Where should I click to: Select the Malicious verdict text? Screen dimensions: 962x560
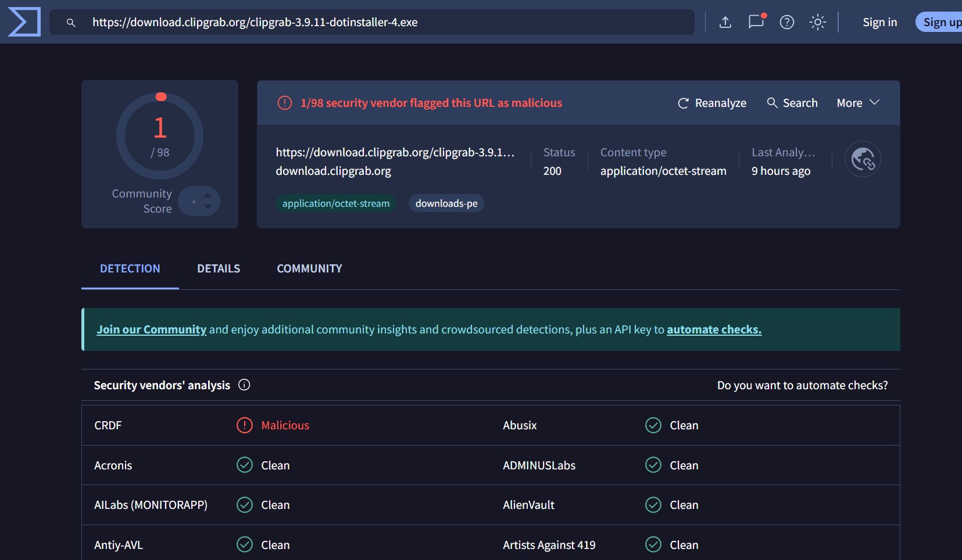coord(285,425)
